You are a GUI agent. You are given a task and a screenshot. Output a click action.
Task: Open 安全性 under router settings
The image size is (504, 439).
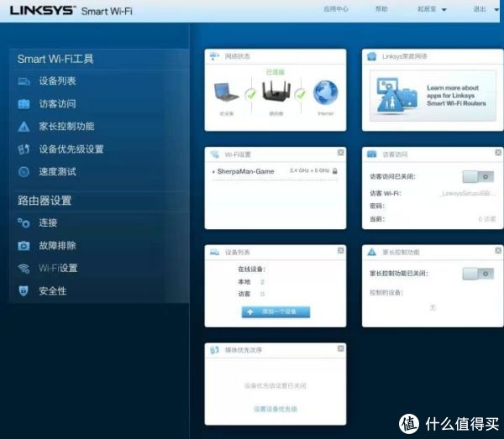(53, 291)
